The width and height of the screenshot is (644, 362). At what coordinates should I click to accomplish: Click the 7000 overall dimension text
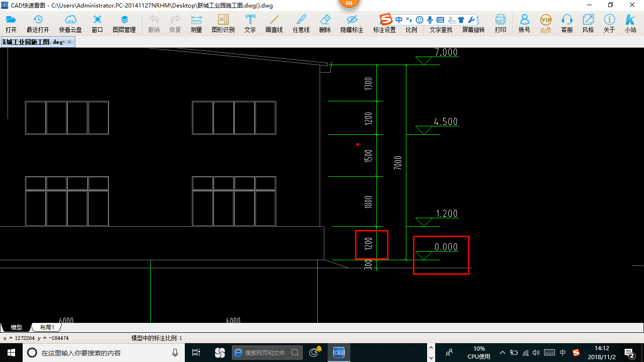coord(398,163)
